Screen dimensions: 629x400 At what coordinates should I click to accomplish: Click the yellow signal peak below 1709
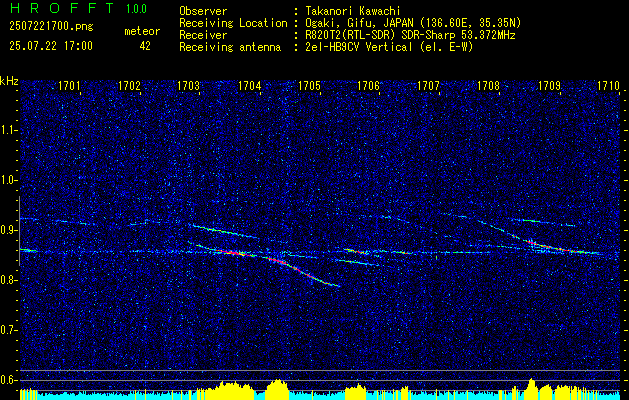tap(532, 388)
